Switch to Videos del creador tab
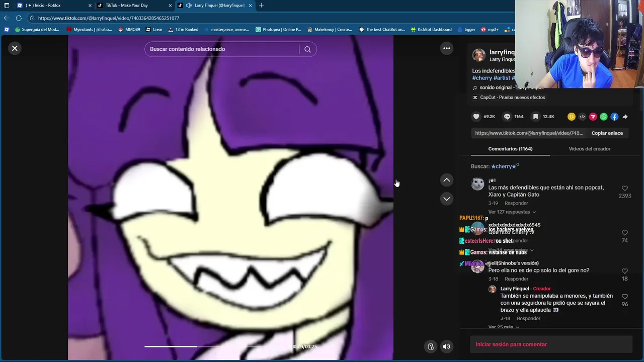This screenshot has width=644, height=362. (589, 149)
